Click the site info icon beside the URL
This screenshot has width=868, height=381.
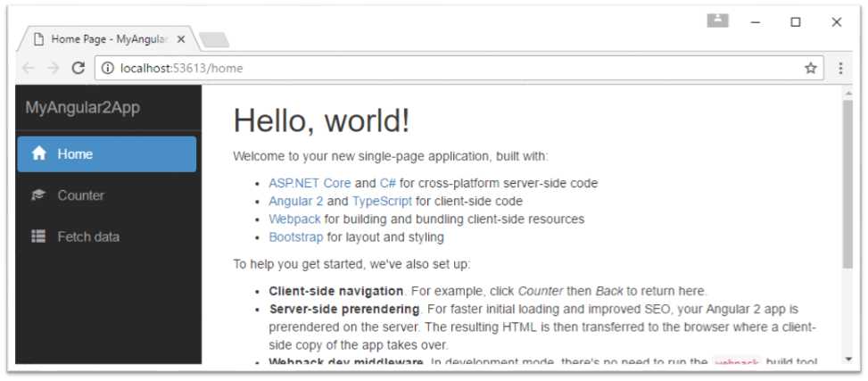pos(107,68)
